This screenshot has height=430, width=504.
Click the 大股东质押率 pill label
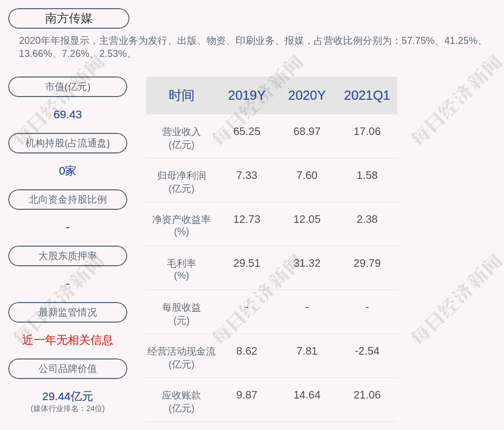68,256
